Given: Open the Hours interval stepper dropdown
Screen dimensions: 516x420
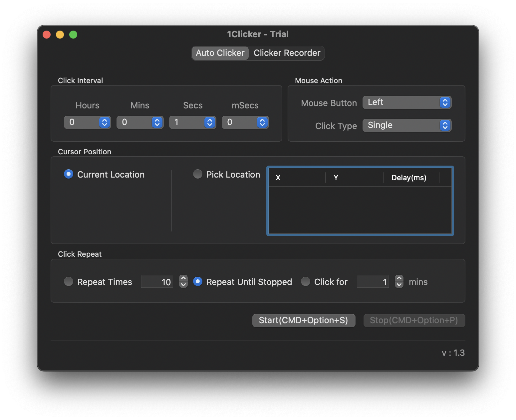Looking at the screenshot, I should click(87, 122).
